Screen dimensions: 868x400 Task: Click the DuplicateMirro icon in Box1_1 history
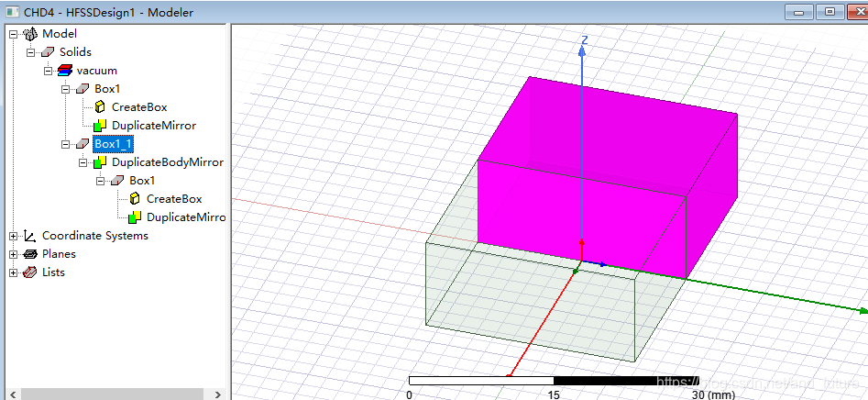click(135, 217)
